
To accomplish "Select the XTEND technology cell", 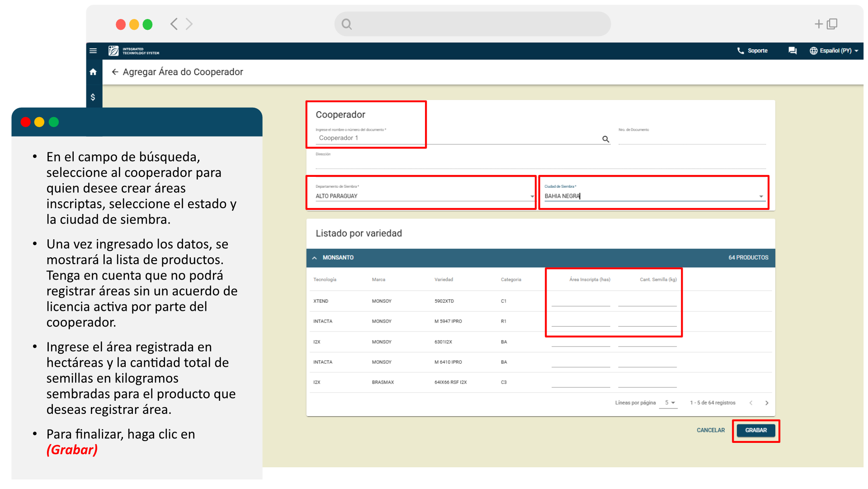I will (x=321, y=301).
